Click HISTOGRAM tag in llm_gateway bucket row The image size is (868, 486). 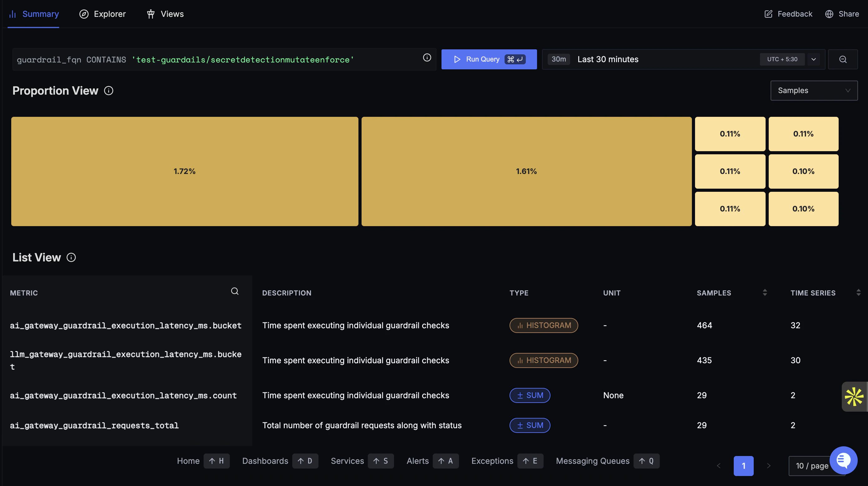point(544,360)
